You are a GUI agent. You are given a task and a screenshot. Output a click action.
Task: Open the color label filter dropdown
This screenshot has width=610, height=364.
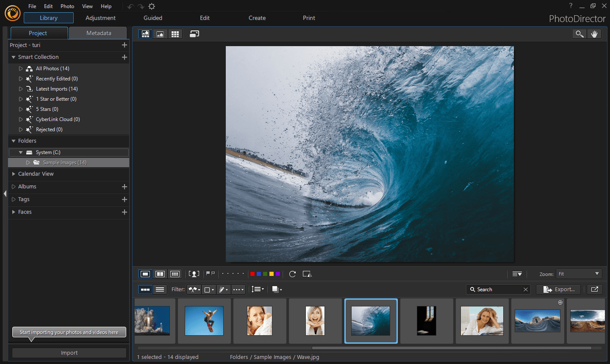209,290
